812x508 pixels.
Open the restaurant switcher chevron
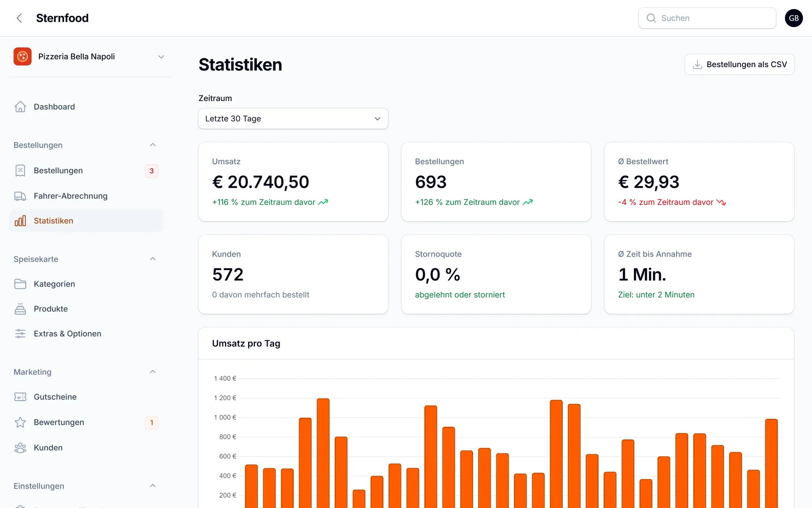click(161, 57)
